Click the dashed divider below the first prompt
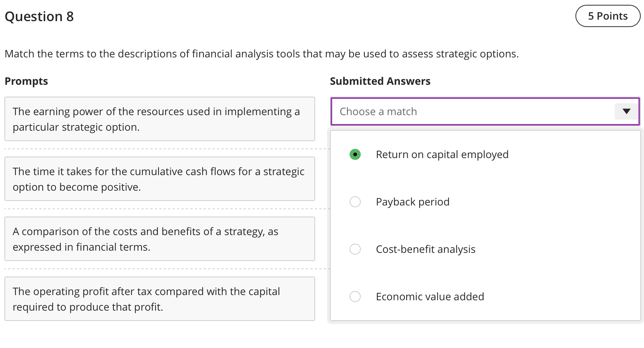 [167, 149]
